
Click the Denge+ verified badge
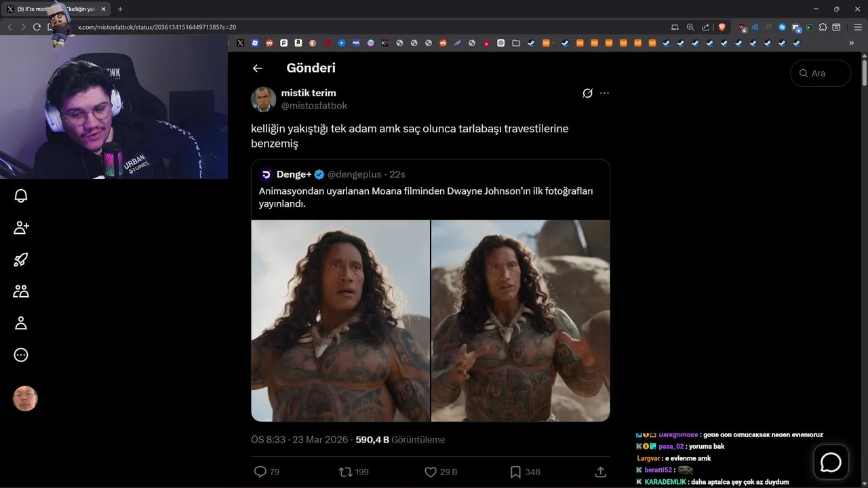pyautogui.click(x=319, y=174)
